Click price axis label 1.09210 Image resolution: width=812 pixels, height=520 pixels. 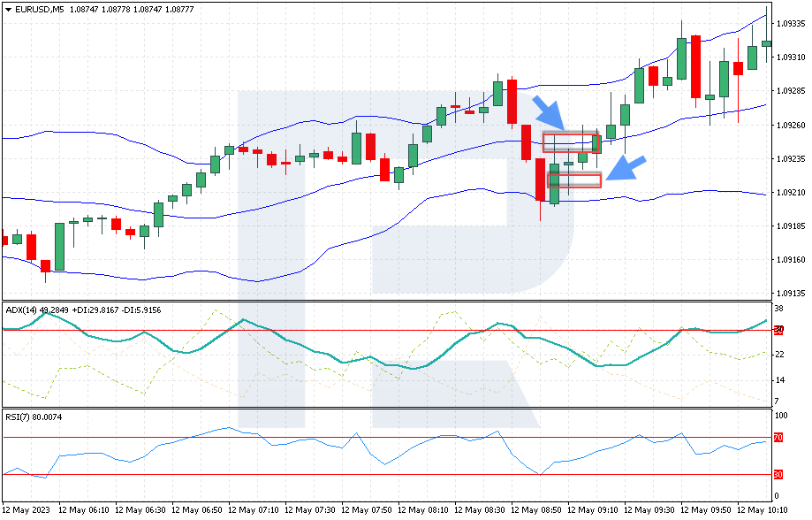[790, 192]
